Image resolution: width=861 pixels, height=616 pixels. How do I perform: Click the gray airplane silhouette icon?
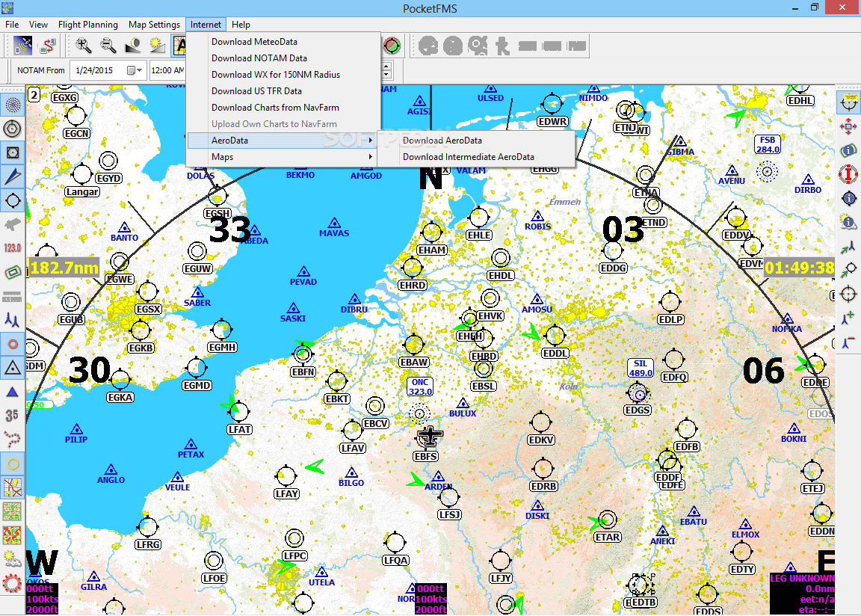13,224
